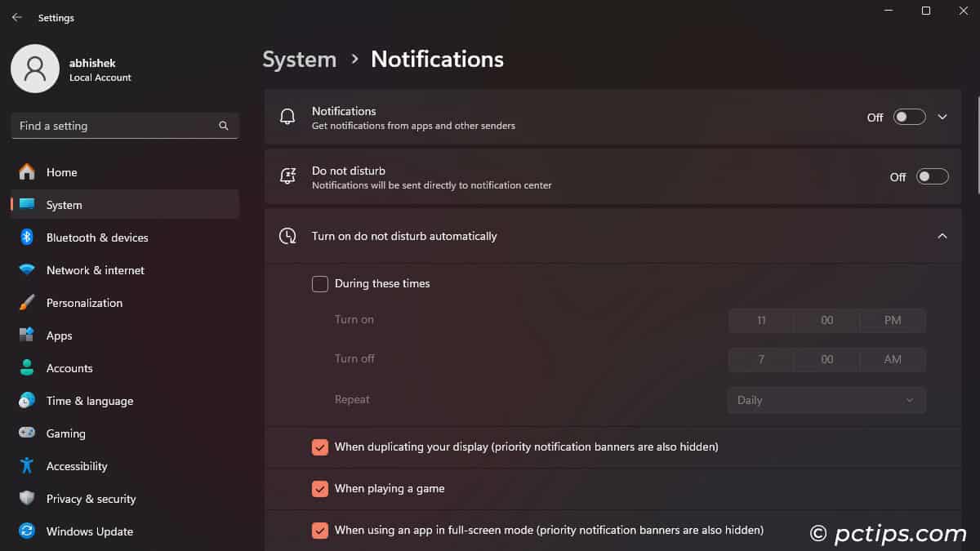Switch to Privacy & security settings

pyautogui.click(x=28, y=499)
